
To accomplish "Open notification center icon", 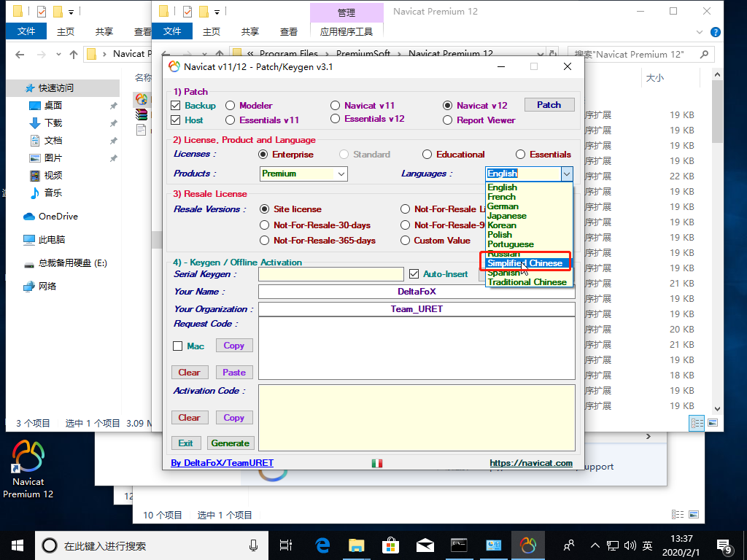I will 724,546.
